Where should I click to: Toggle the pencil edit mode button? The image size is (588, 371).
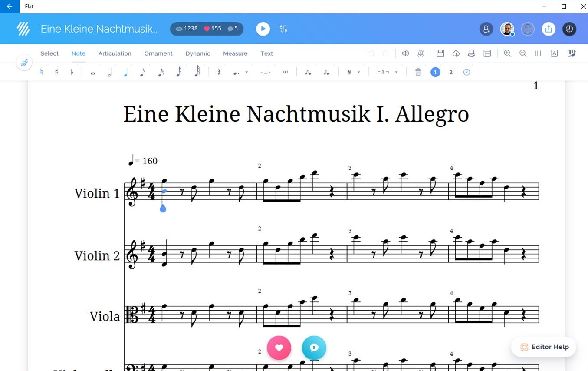coord(24,63)
